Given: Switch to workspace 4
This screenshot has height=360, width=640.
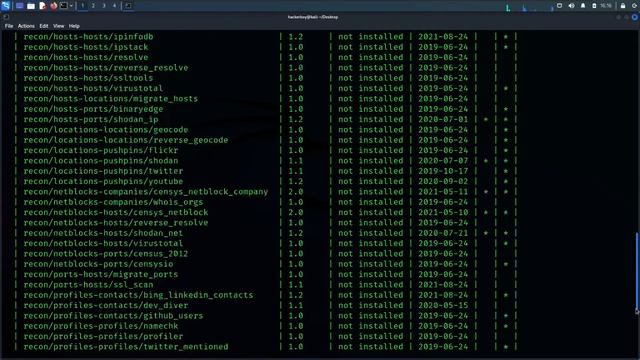Looking at the screenshot, I should click(114, 6).
